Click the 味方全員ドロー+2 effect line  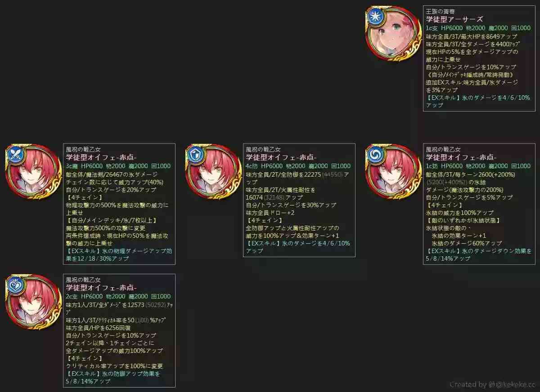click(270, 213)
